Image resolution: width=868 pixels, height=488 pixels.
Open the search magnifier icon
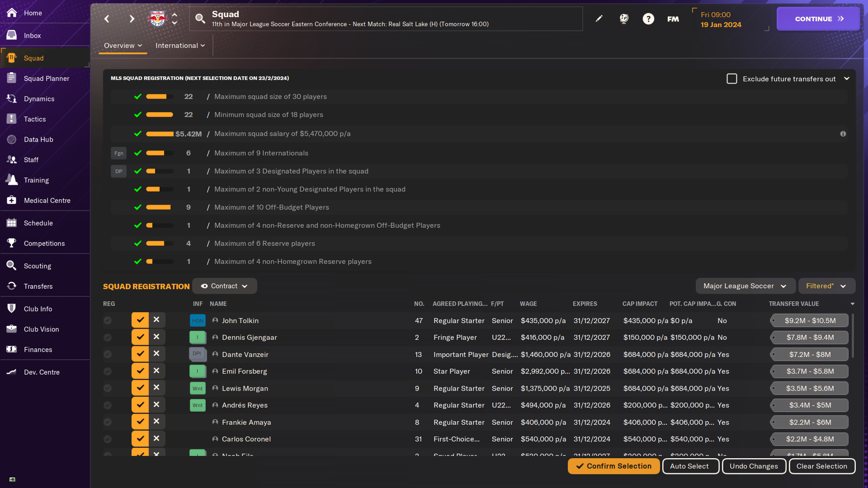(x=200, y=19)
